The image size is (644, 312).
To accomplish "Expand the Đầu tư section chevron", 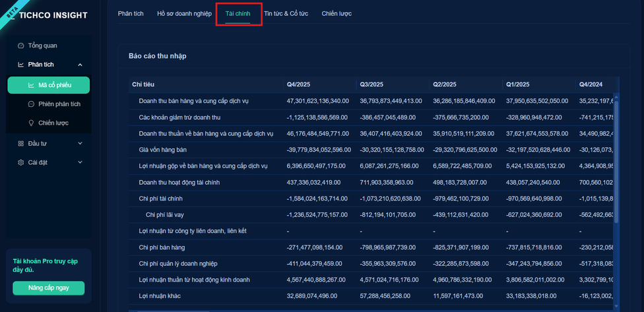I will click(x=80, y=143).
